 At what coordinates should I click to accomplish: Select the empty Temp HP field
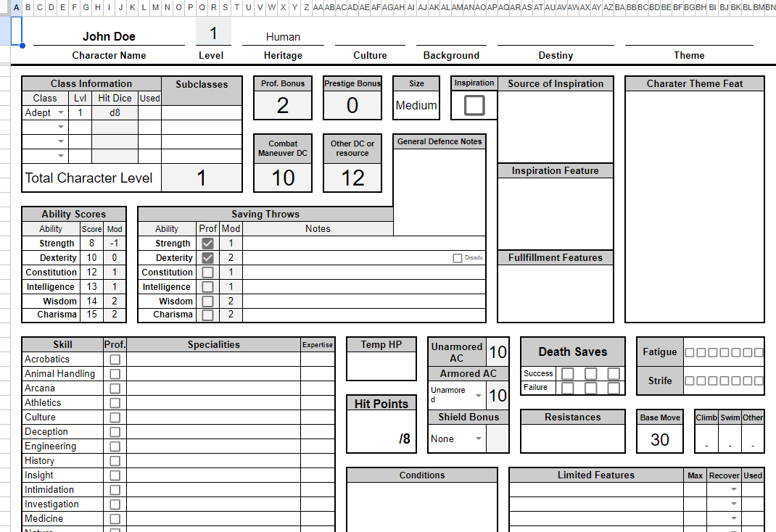(x=381, y=366)
